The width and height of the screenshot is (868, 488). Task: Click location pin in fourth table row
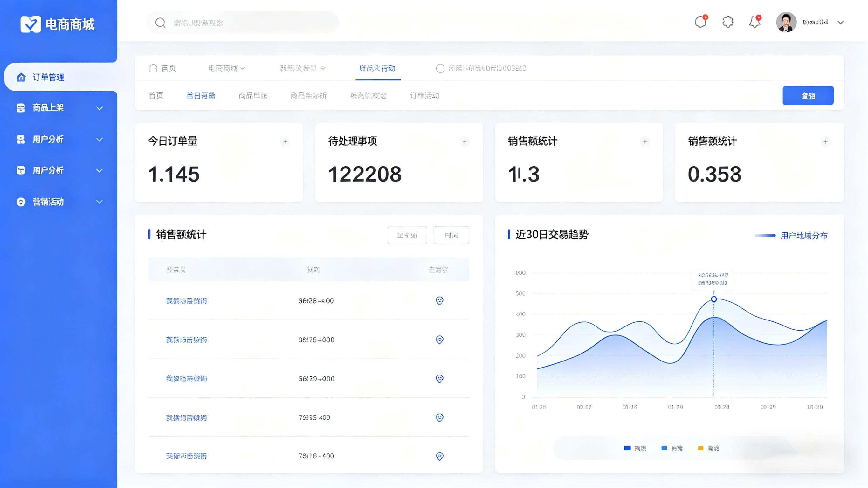(x=439, y=417)
